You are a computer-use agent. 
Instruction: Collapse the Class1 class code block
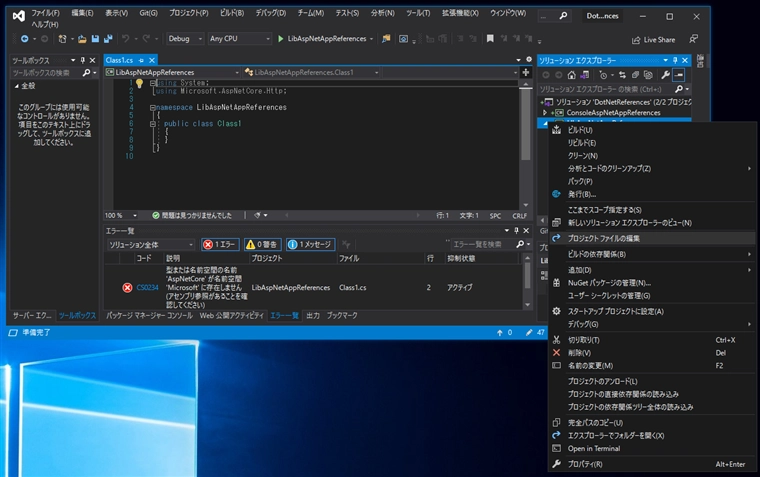152,124
